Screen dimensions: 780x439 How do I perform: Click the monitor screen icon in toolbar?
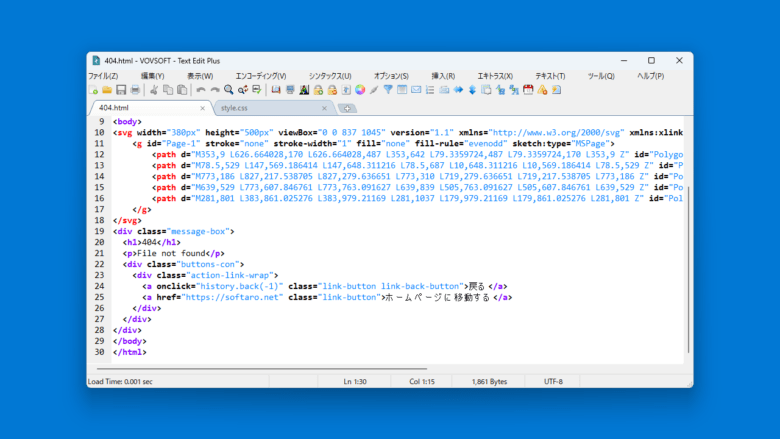[x=290, y=90]
